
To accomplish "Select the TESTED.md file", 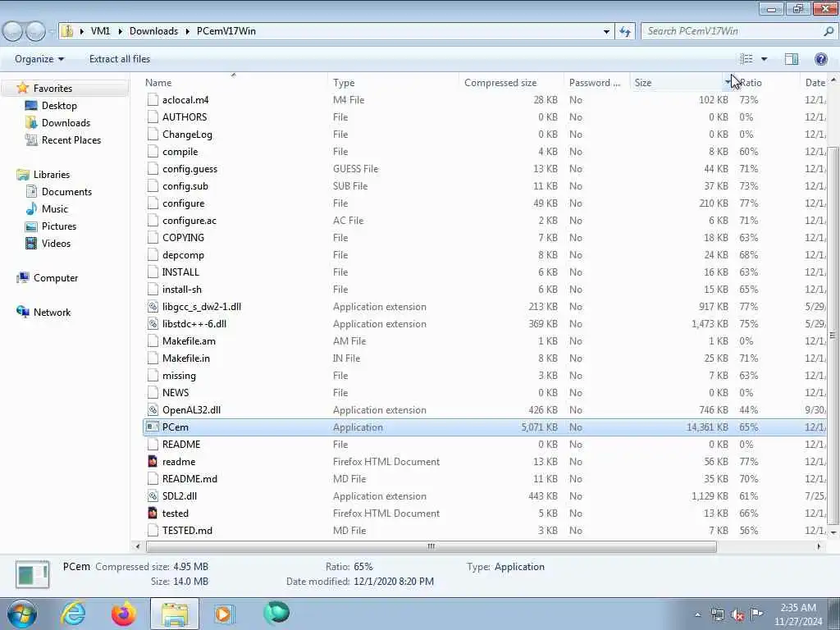I will coord(187,531).
